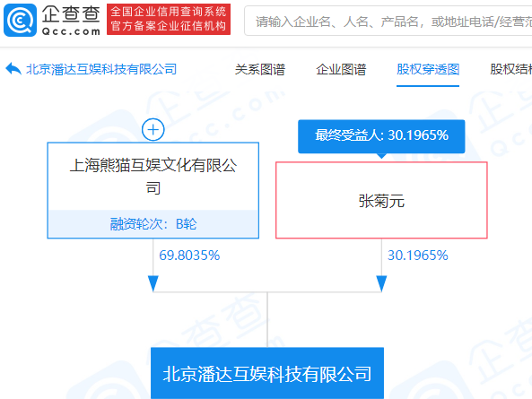Select the 张菊元 shareholder node

381,200
